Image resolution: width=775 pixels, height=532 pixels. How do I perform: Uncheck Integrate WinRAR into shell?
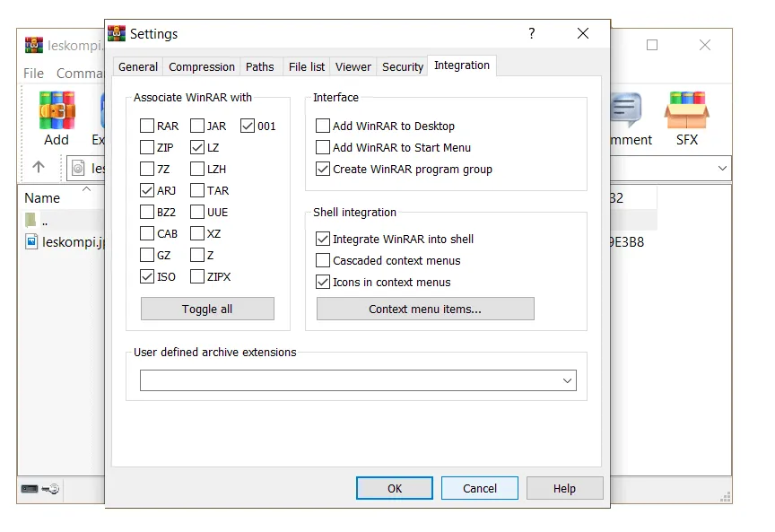click(x=323, y=239)
